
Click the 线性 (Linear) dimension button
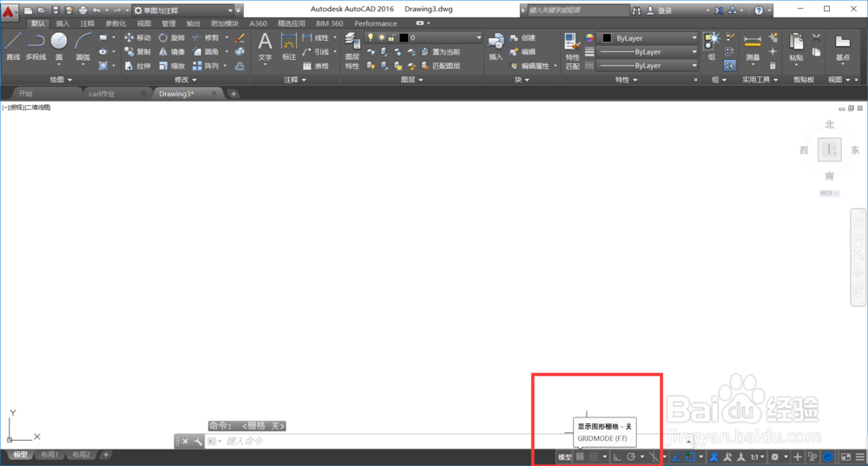(x=316, y=37)
